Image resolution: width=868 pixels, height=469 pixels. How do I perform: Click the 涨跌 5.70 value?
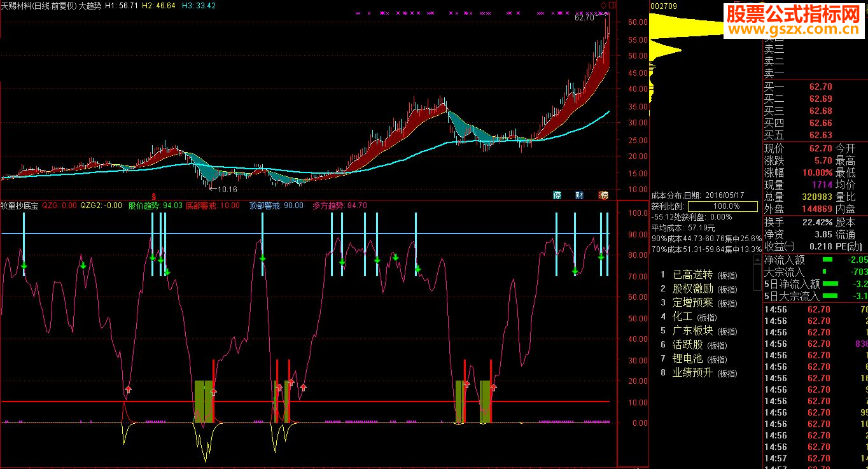823,160
